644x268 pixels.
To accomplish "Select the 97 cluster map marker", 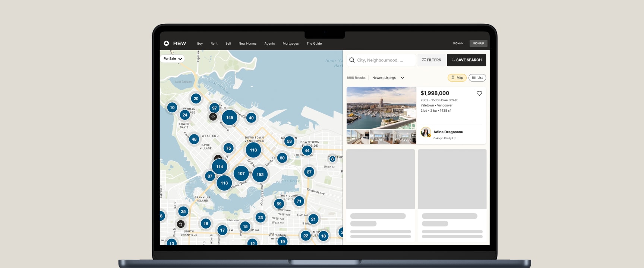I will [x=214, y=108].
